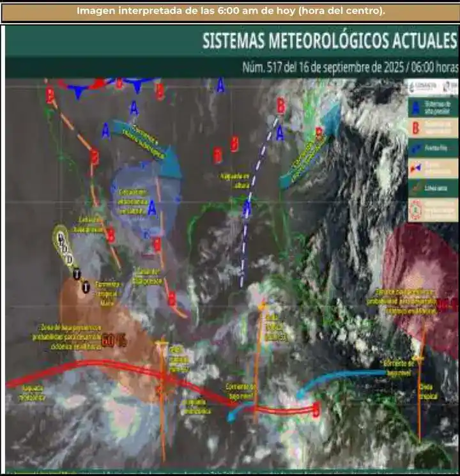The height and width of the screenshot is (476, 460).
Task: Click the 'Corriente de bajo nivel' label by the long blue arrow
Action: point(399,368)
